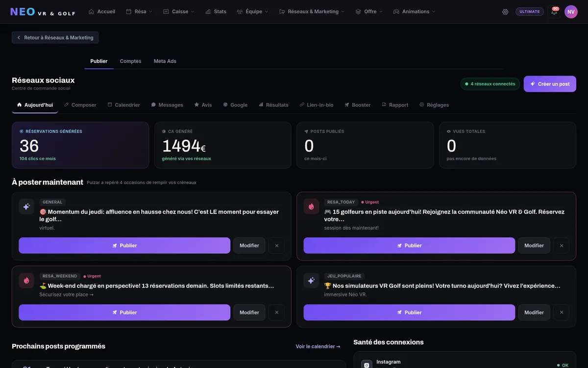Expand the Équipe menu
This screenshot has width=588, height=368.
(x=252, y=12)
